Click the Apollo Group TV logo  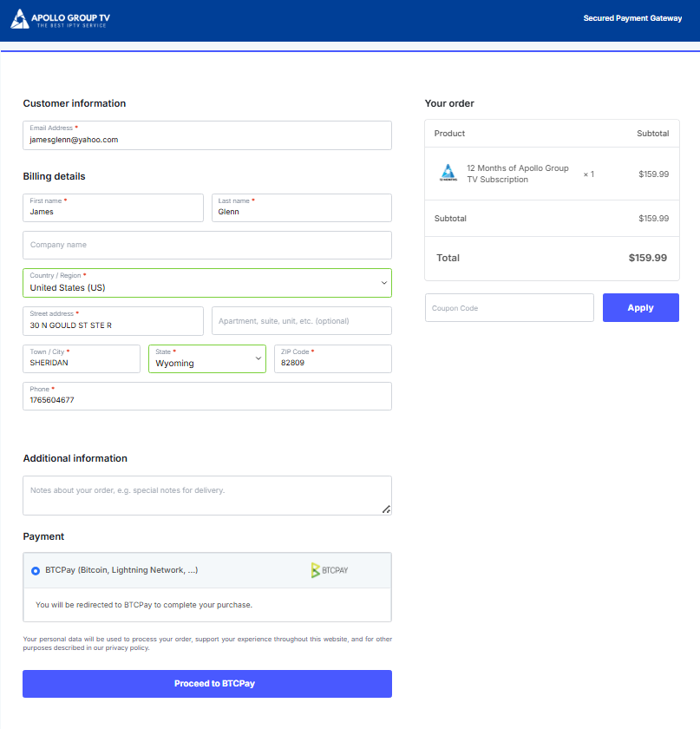(x=60, y=19)
